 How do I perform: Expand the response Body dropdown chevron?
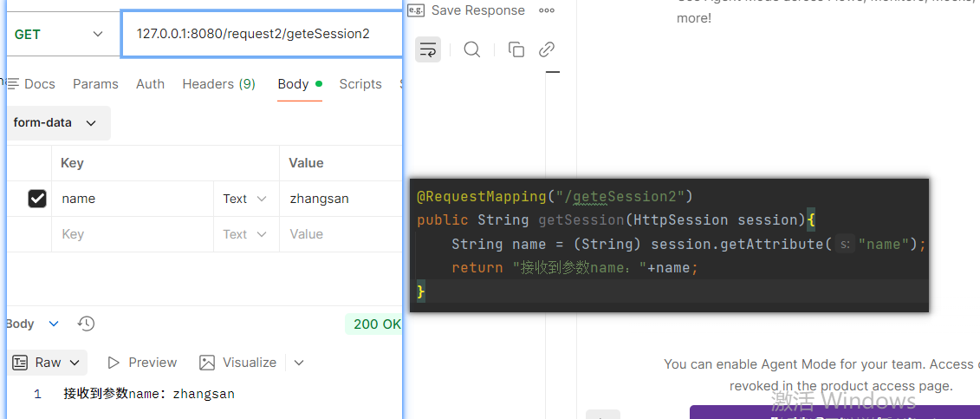54,324
